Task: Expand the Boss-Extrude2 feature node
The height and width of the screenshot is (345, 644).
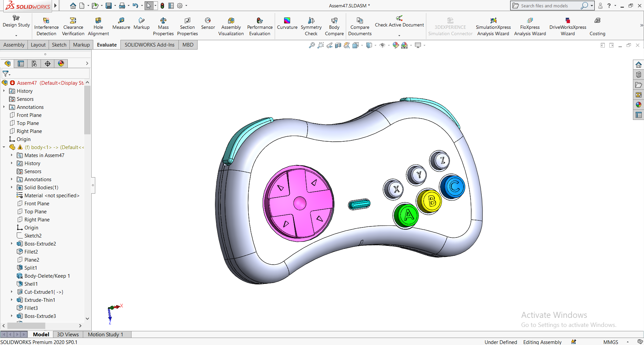Action: pyautogui.click(x=12, y=244)
